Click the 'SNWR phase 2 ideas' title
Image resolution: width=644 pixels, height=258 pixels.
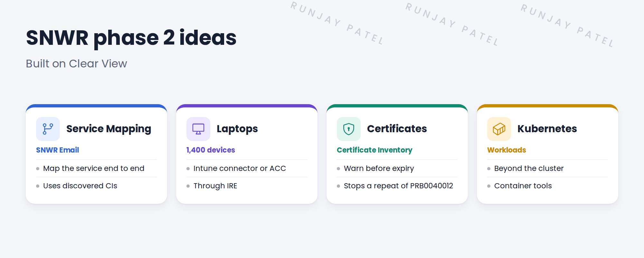[131, 38]
